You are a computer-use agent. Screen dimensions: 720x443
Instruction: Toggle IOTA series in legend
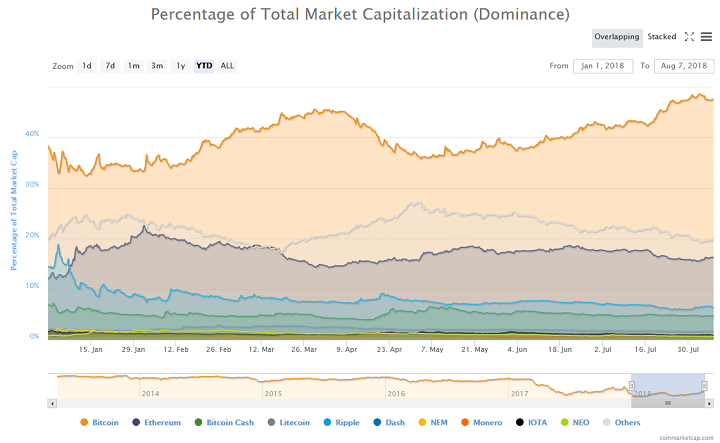pos(532,422)
